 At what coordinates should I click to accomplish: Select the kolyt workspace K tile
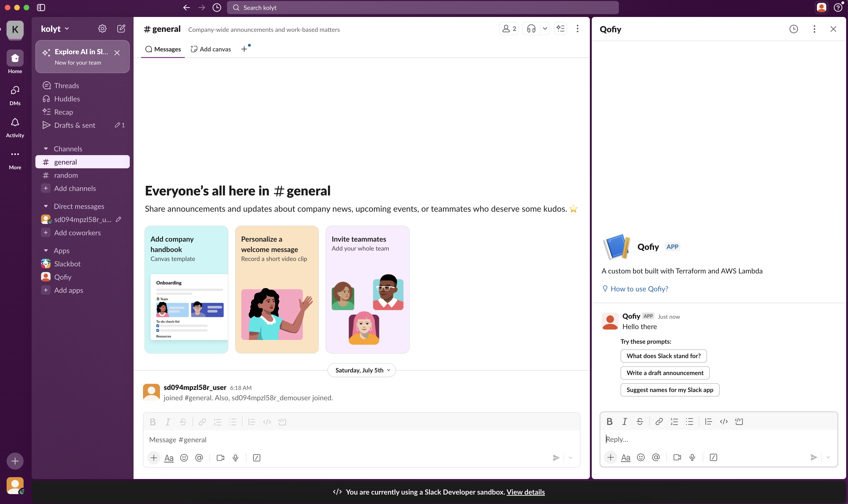[15, 29]
